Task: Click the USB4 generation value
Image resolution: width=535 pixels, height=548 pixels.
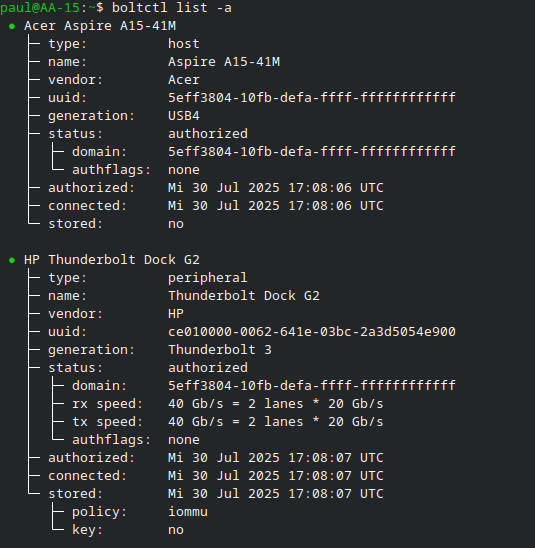Action: [x=184, y=116]
